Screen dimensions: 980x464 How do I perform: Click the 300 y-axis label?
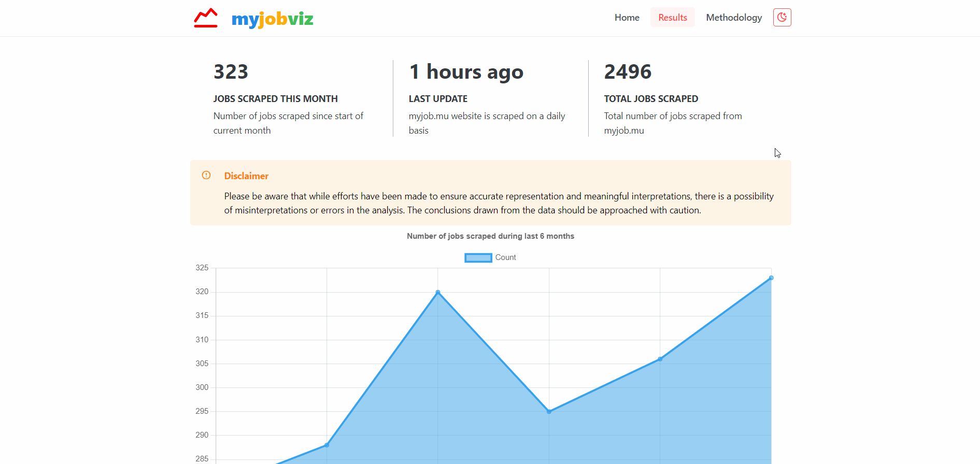coord(202,387)
